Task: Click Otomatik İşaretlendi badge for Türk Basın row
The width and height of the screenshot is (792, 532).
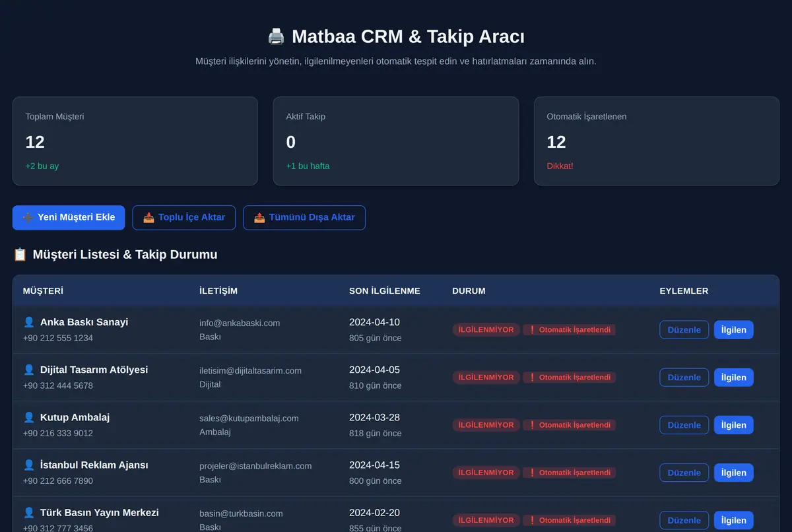Action: coord(570,520)
